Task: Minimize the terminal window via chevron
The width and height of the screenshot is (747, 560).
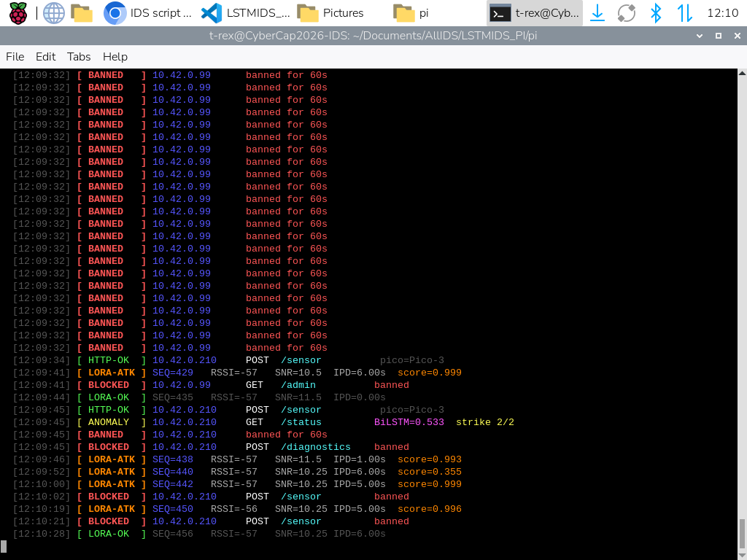Action: [x=700, y=36]
